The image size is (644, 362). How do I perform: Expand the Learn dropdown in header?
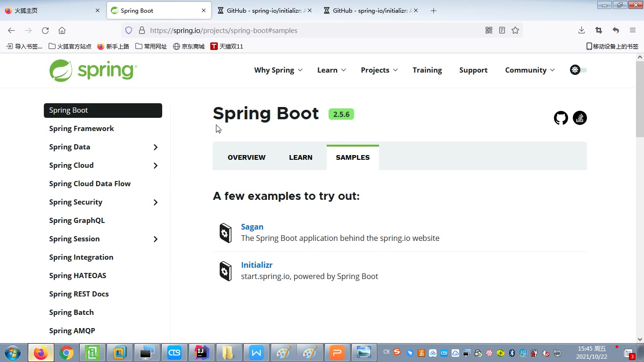point(331,70)
